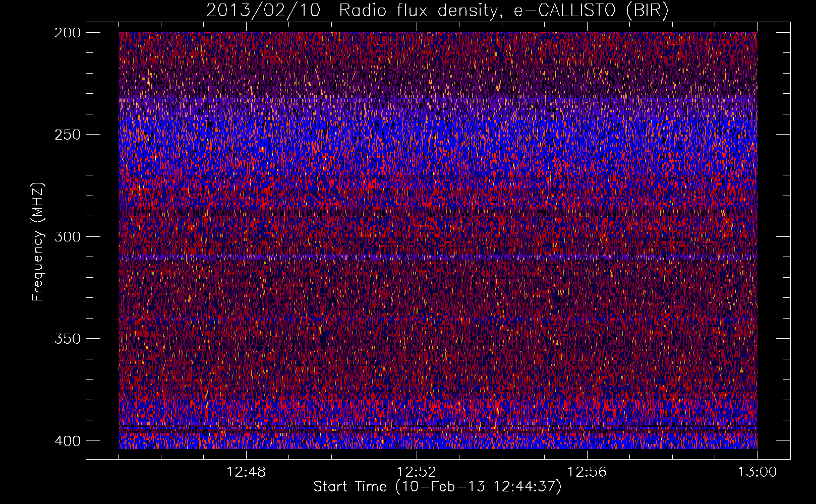Viewport: 816px width, 504px height.
Task: Click the plot title 'Radio flux density, e-CALLISTO (BIR)'
Action: (503, 11)
